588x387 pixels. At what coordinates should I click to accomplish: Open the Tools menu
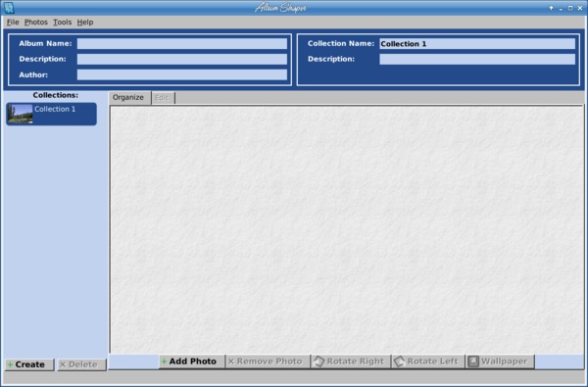click(63, 23)
